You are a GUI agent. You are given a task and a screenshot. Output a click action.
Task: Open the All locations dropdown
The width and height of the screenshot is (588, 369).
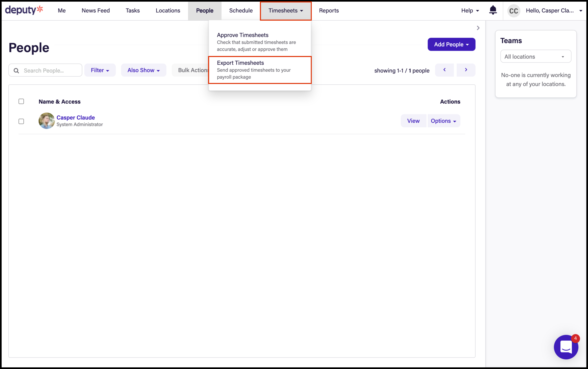point(536,57)
